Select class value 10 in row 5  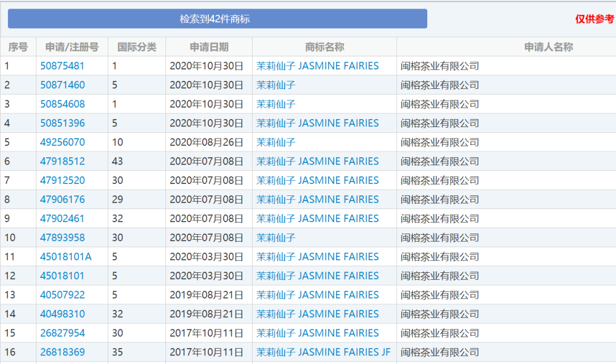pos(117,142)
